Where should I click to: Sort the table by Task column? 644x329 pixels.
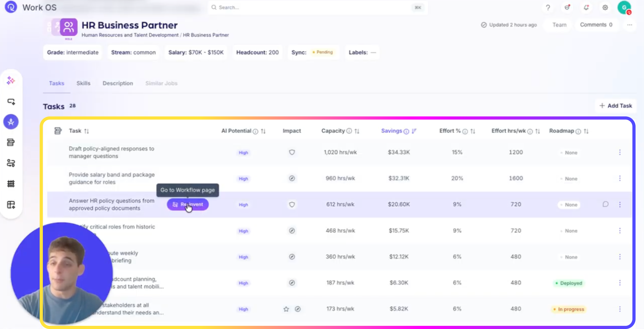[x=87, y=131]
